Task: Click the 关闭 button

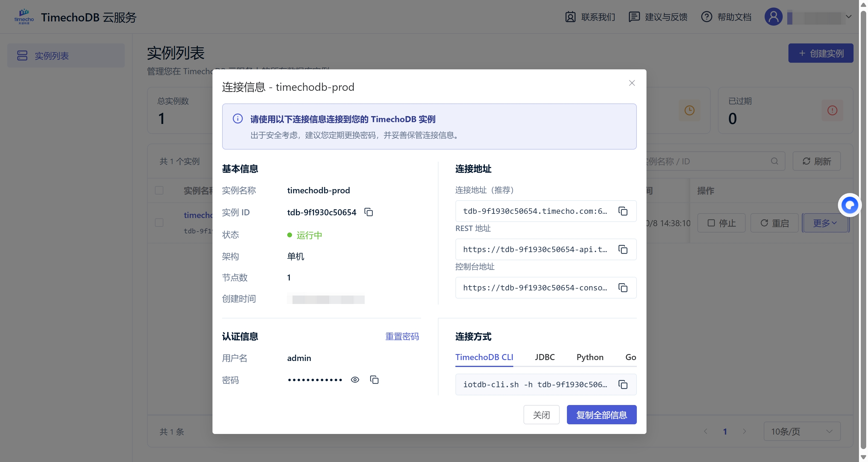Action: [541, 414]
